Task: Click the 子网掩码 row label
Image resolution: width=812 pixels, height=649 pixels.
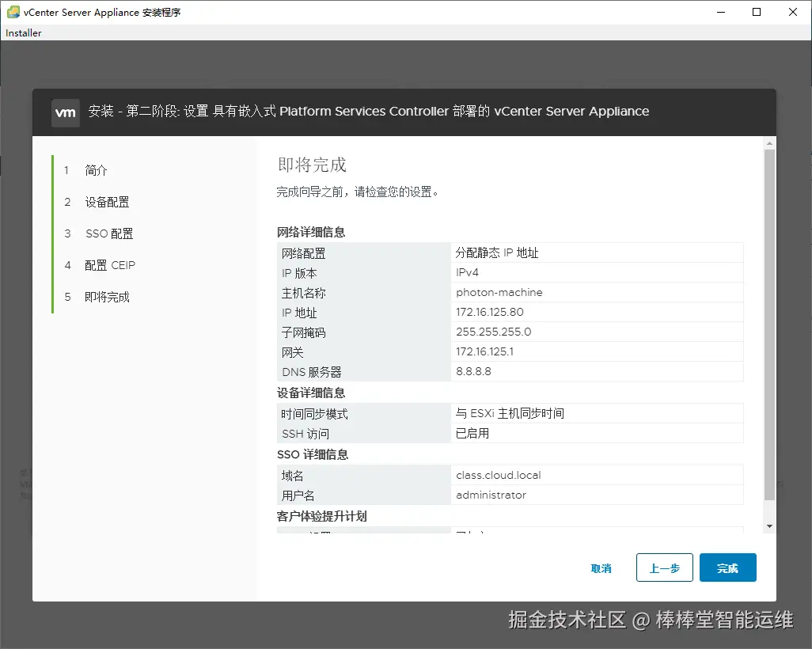Action: coord(303,332)
